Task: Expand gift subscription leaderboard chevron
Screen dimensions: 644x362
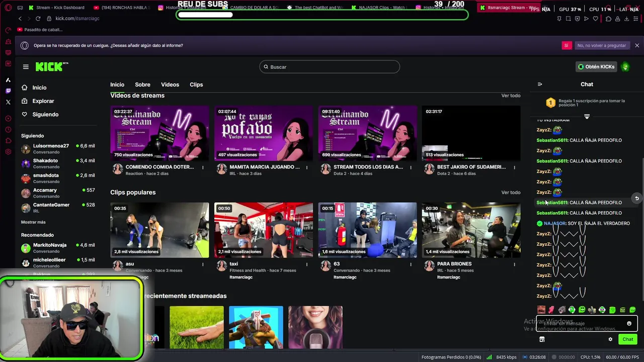Action: pos(587,116)
